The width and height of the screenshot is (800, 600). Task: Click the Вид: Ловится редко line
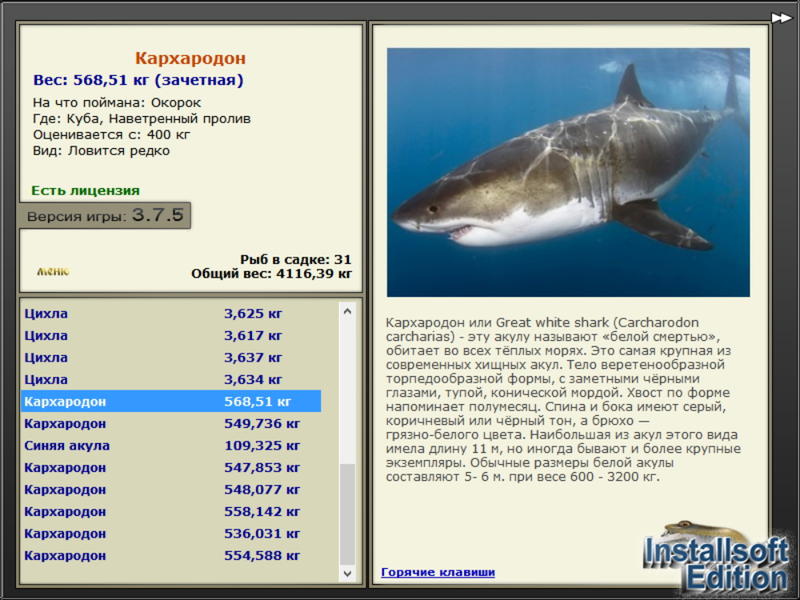coord(101,151)
